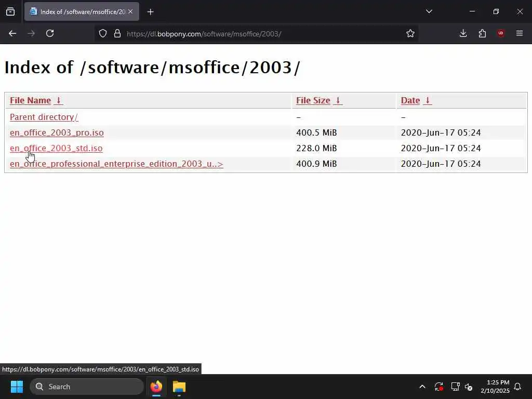This screenshot has width=532, height=399.
Task: Close the Index of /software tab
Action: point(130,11)
